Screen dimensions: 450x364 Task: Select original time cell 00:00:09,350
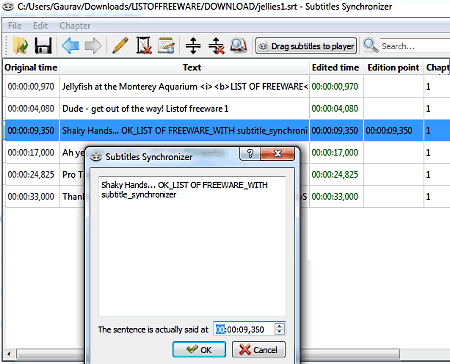click(x=31, y=131)
